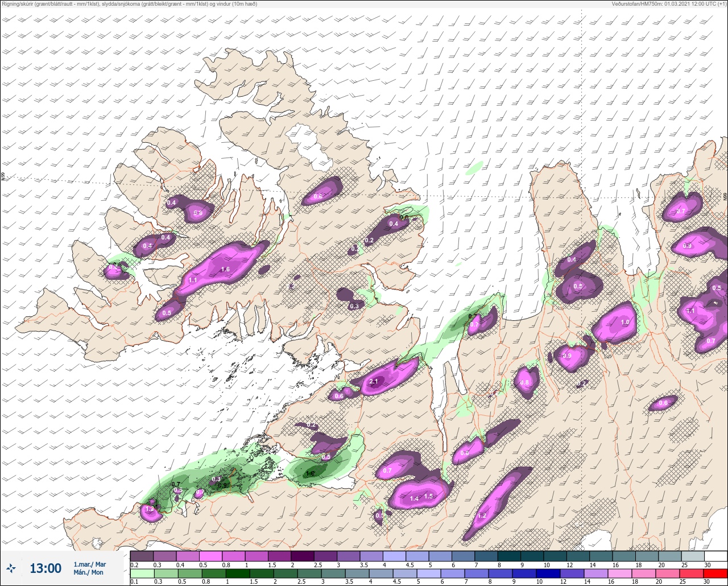This screenshot has height=586, width=728.
Task: Click the pale green '0.1' swatch in lower legend
Action: click(x=142, y=572)
